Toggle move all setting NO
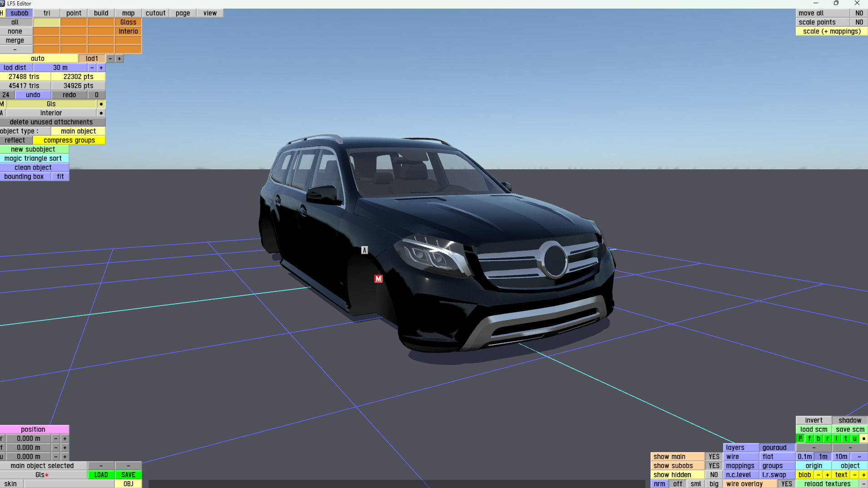Viewport: 868px width, 488px height. click(859, 13)
